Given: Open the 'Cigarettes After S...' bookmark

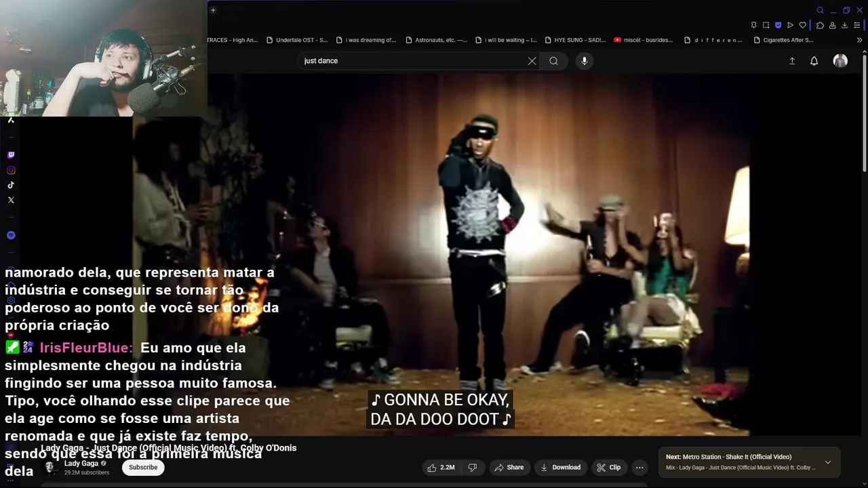Looking at the screenshot, I should 783,40.
